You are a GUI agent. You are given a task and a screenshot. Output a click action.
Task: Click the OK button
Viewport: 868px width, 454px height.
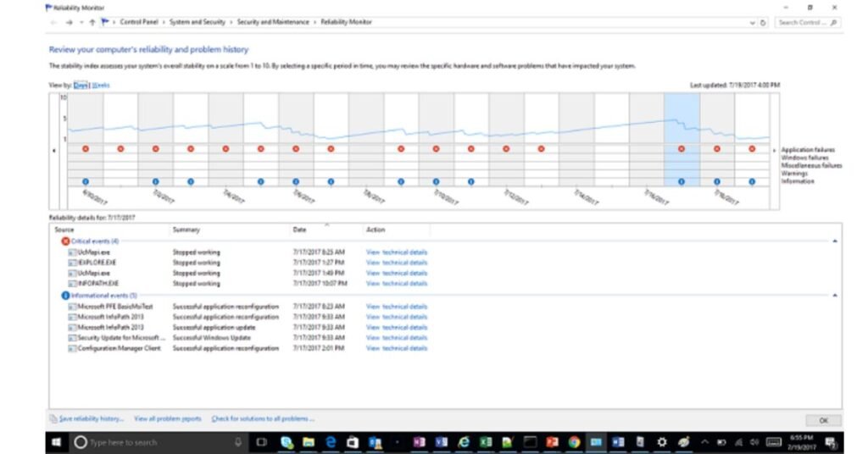click(x=823, y=420)
